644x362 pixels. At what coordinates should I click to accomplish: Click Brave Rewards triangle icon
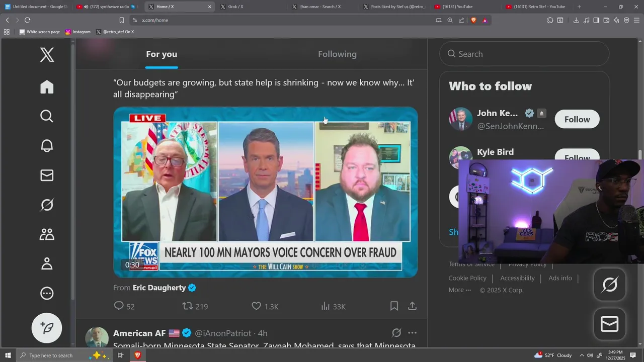(485, 20)
